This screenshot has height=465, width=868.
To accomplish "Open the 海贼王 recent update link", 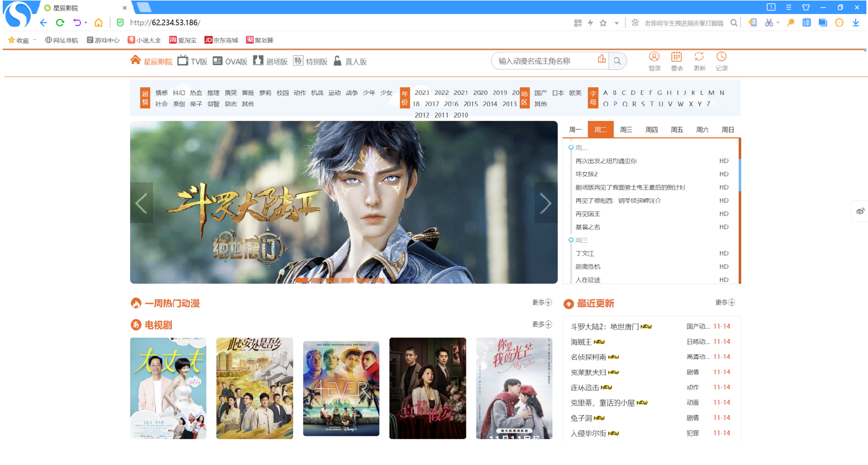I will pyautogui.click(x=581, y=342).
